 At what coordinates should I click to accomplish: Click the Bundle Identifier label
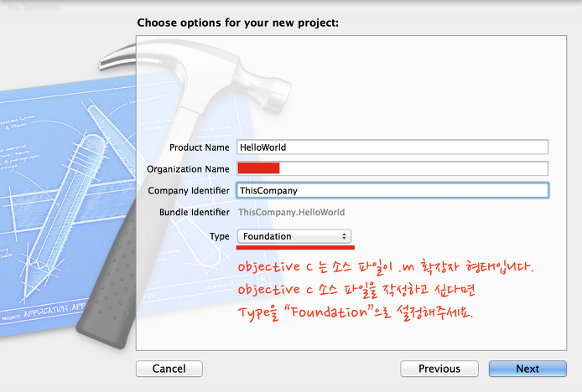[x=195, y=212]
